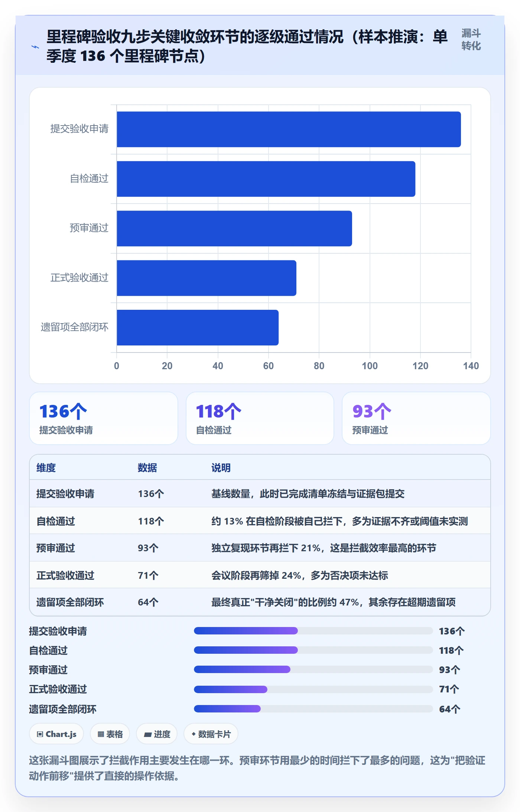Image resolution: width=520 pixels, height=812 pixels.
Task: Click the x-axis tick label 140
Action: click(x=471, y=366)
